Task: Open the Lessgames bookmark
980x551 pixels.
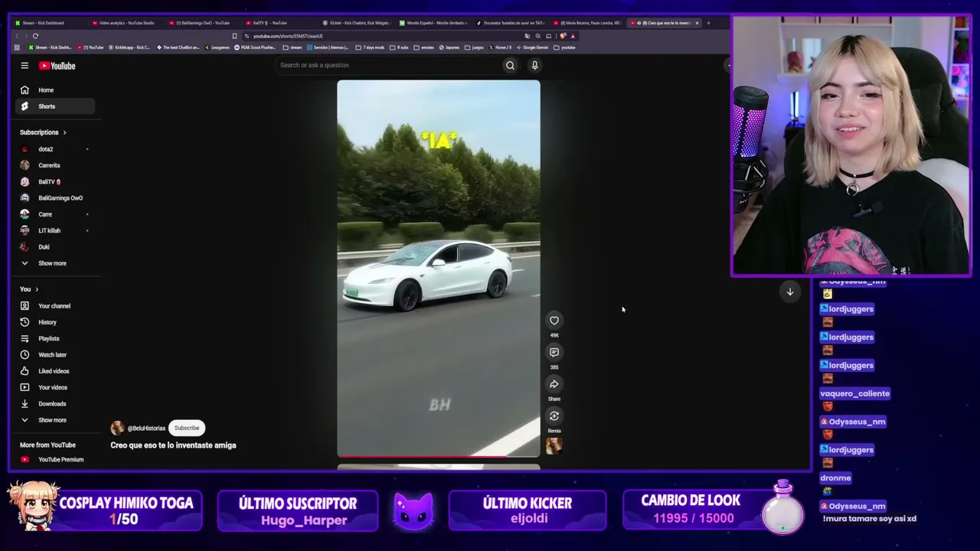Action: click(x=217, y=47)
